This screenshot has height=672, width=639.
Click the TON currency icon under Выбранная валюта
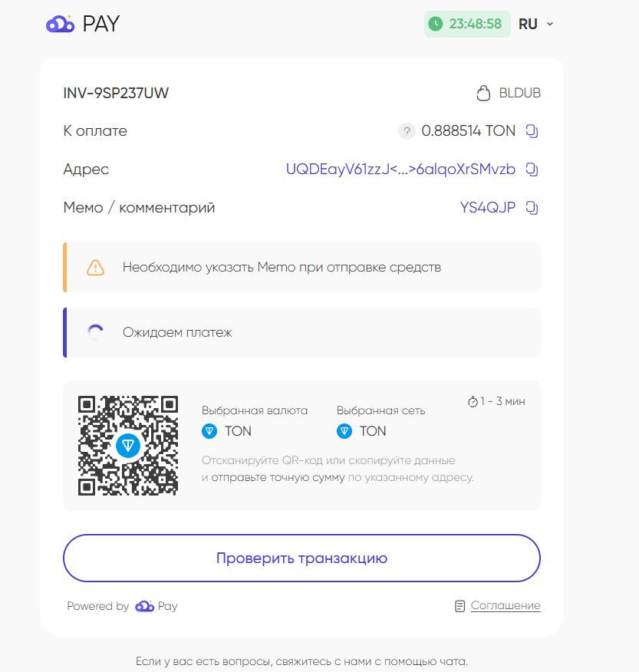click(209, 430)
